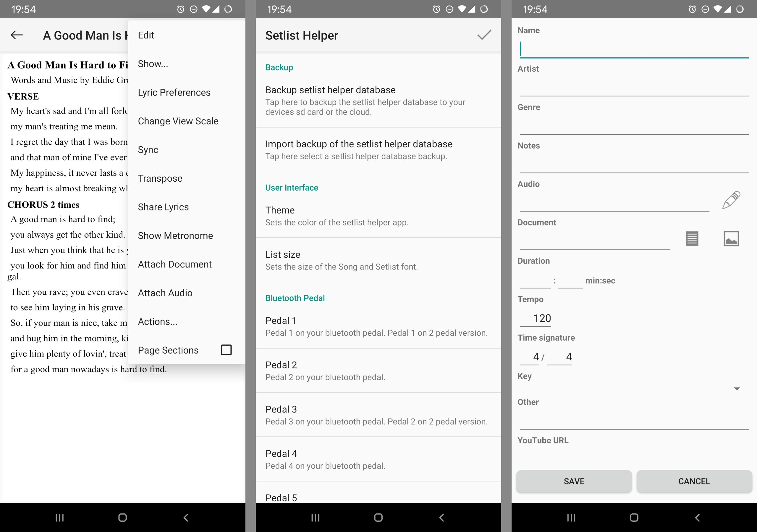This screenshot has width=757, height=532.
Task: Tap the text document icon beside Document field
Action: coord(692,238)
